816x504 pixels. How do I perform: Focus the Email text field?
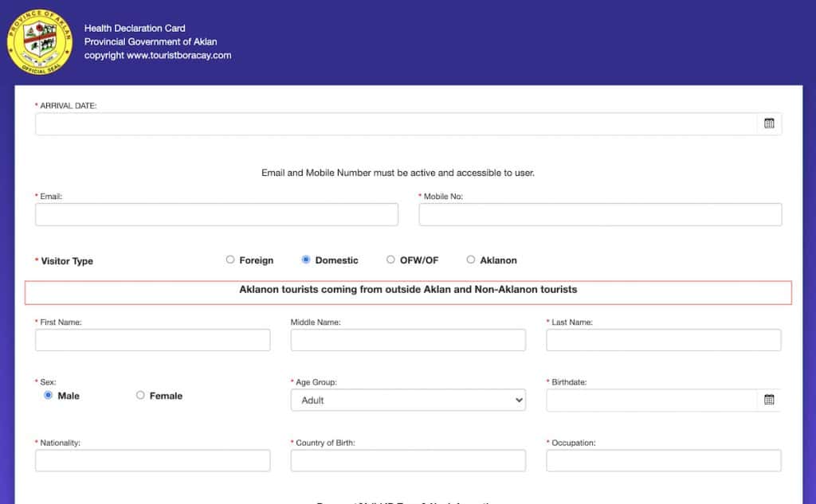tap(216, 214)
